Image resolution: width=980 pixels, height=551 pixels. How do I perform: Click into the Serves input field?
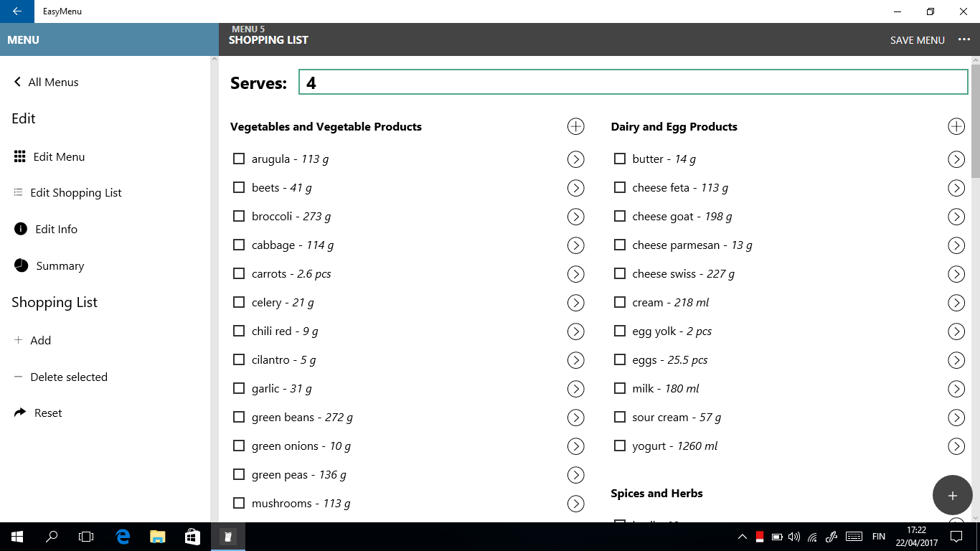tap(633, 83)
